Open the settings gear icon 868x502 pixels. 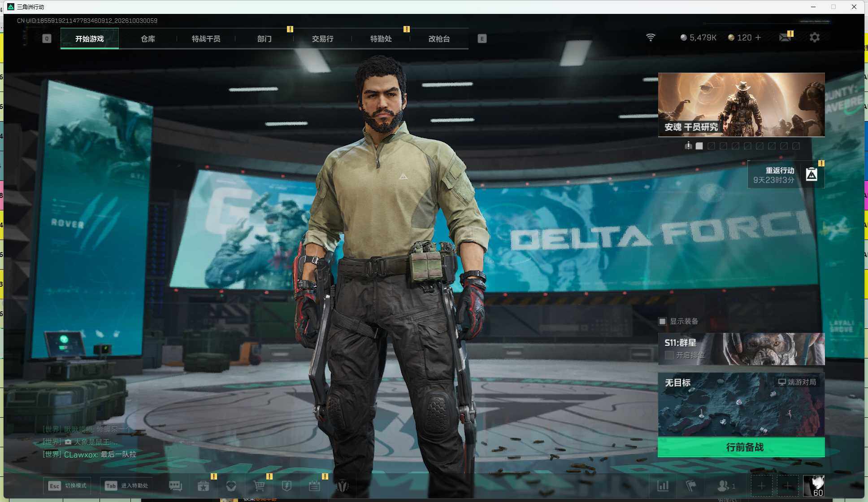pyautogui.click(x=814, y=38)
